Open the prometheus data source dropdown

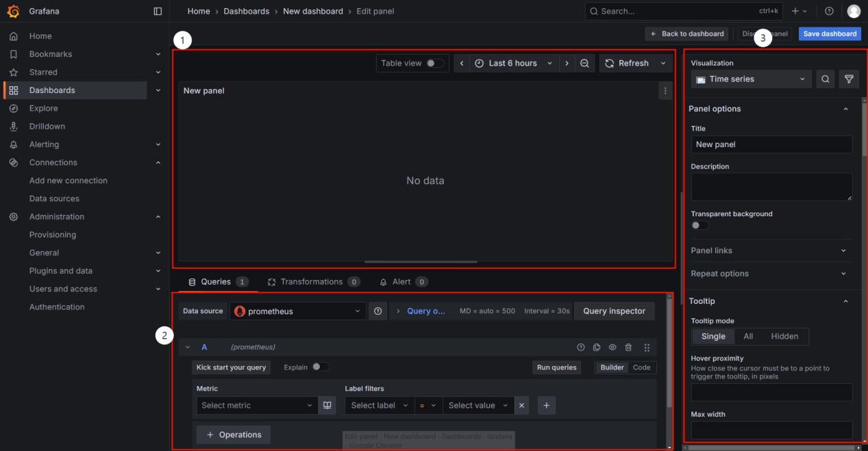tap(298, 311)
